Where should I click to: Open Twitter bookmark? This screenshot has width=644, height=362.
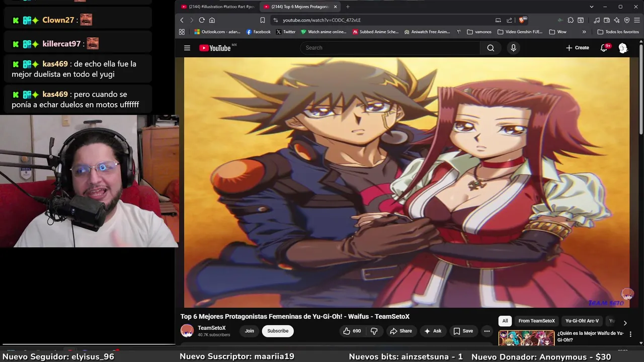pos(286,32)
